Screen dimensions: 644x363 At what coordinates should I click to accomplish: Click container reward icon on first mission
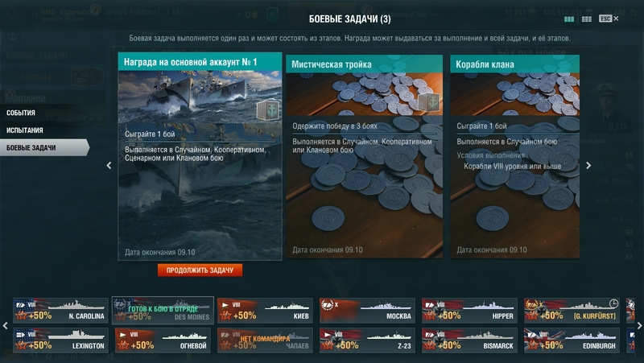coord(267,110)
